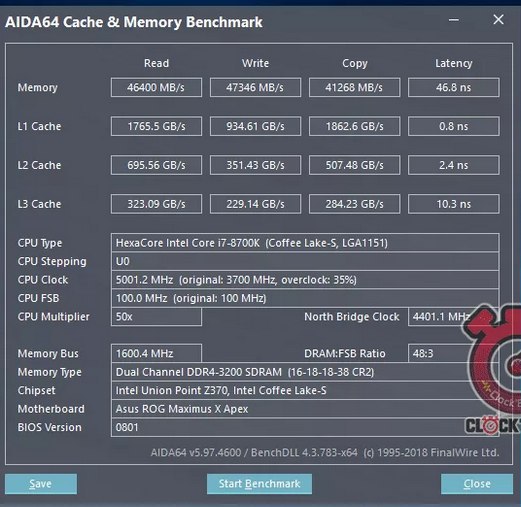521x507 pixels.
Task: Click the L1 Cache row label
Action: click(39, 126)
